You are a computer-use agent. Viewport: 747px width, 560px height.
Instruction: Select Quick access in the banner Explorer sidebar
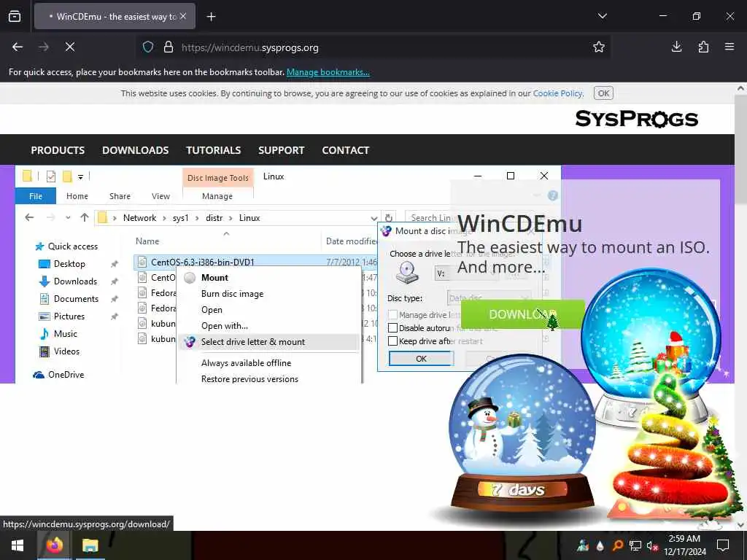click(x=66, y=246)
